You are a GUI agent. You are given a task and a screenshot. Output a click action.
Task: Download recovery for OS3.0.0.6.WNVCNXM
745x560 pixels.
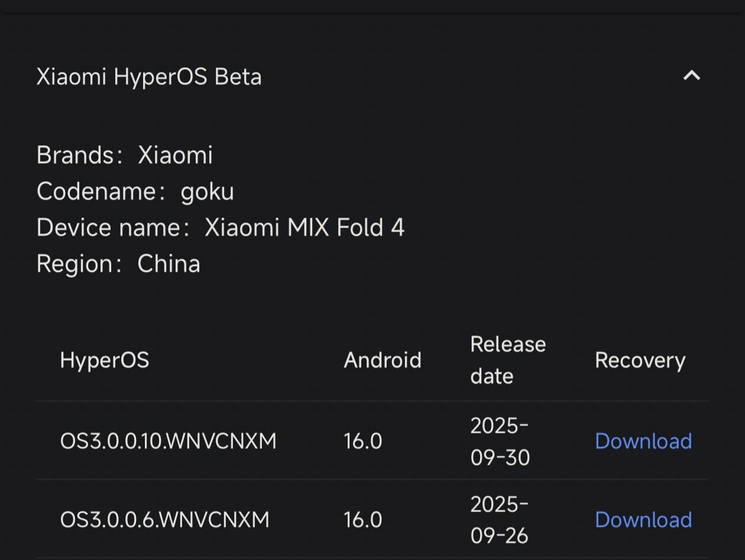tap(643, 520)
